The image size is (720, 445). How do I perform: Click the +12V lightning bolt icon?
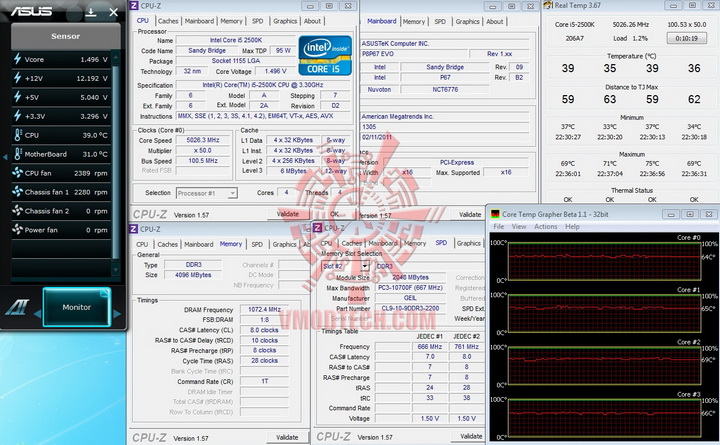click(17, 78)
